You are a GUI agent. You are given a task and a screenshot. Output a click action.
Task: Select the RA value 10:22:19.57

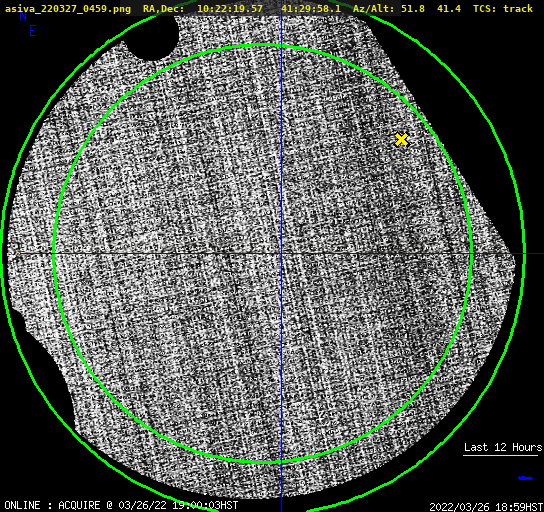[230, 8]
